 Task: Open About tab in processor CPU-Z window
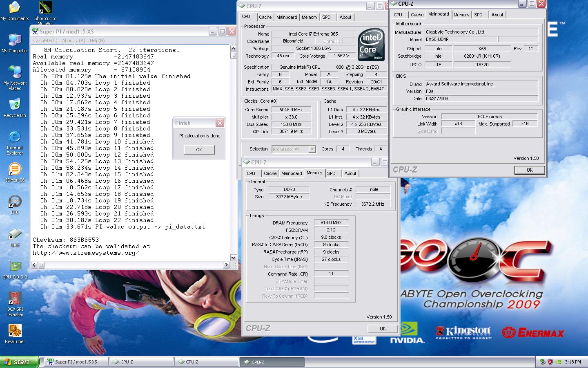tap(345, 17)
